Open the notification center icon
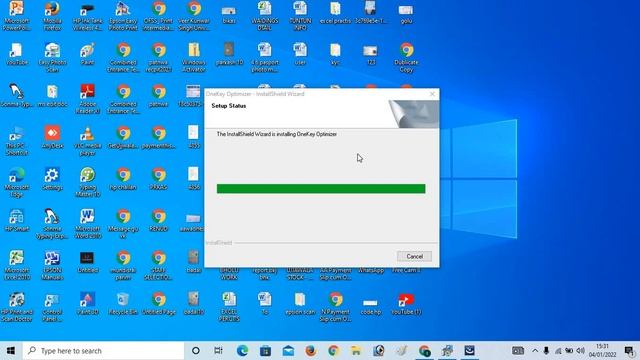Viewport: 640px width, 360px height. [x=629, y=351]
